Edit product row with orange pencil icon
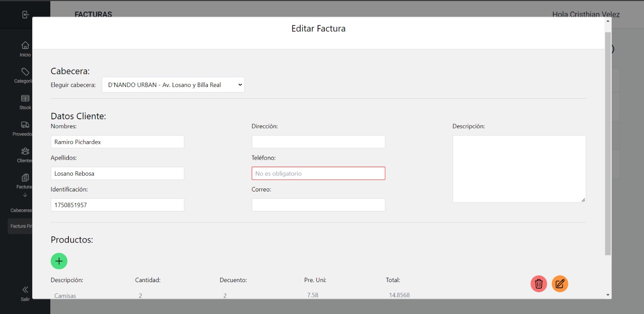The width and height of the screenshot is (644, 314). 559,284
